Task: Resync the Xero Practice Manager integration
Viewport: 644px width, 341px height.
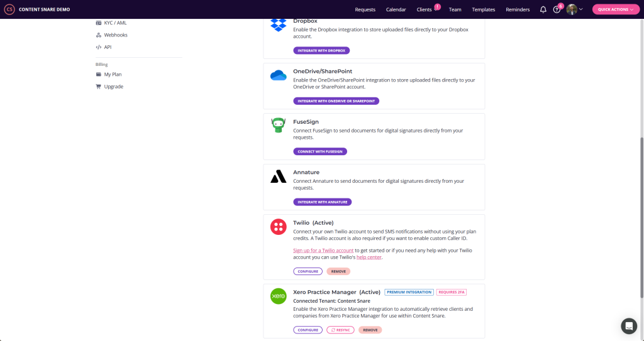Action: tap(340, 330)
